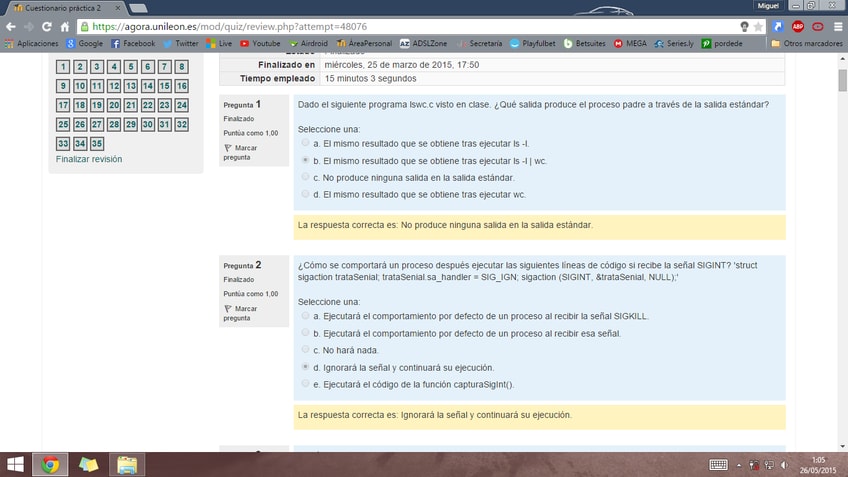
Task: Select option d 'tras ejecutar wc' in question 1
Action: (x=306, y=194)
